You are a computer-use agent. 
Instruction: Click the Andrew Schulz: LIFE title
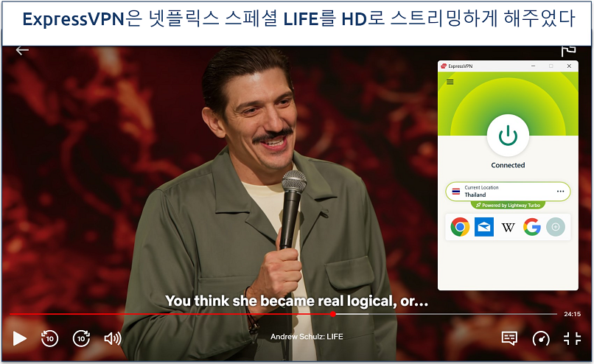307,336
